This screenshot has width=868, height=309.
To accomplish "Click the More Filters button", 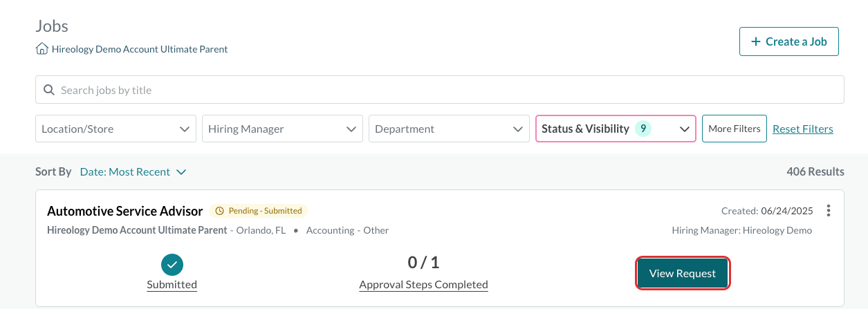I will [x=735, y=129].
